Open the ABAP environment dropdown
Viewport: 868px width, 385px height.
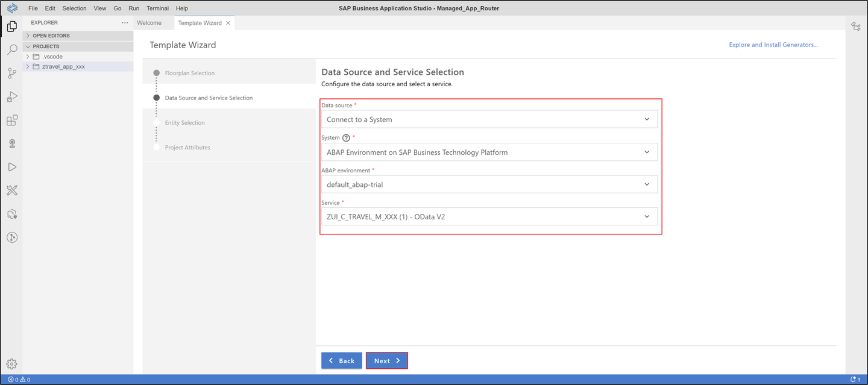pyautogui.click(x=489, y=184)
